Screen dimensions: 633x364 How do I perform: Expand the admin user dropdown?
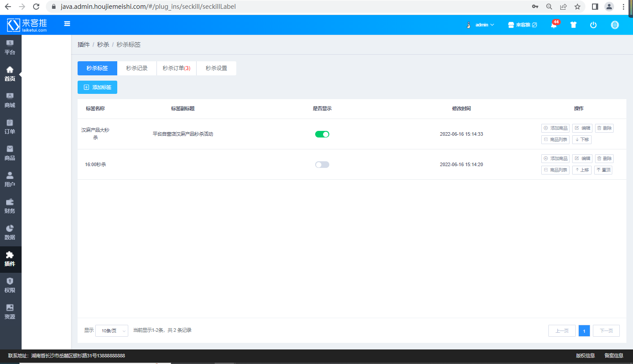[480, 25]
